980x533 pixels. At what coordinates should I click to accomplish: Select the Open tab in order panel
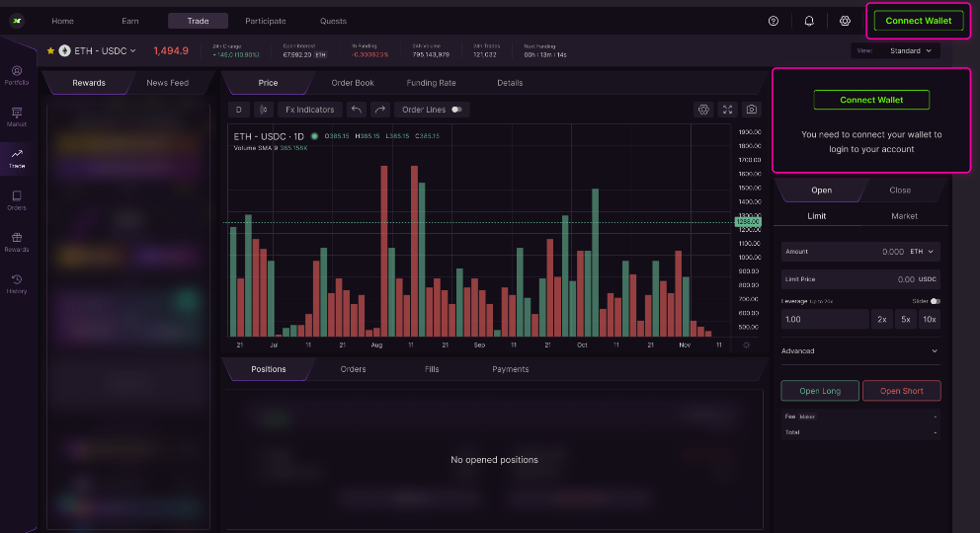click(x=821, y=190)
